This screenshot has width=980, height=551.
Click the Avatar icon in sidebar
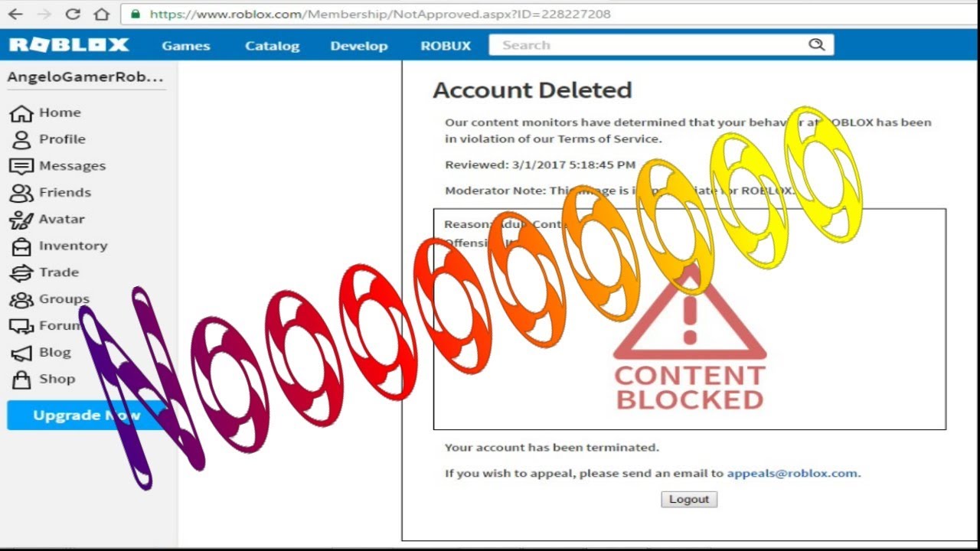click(x=21, y=220)
